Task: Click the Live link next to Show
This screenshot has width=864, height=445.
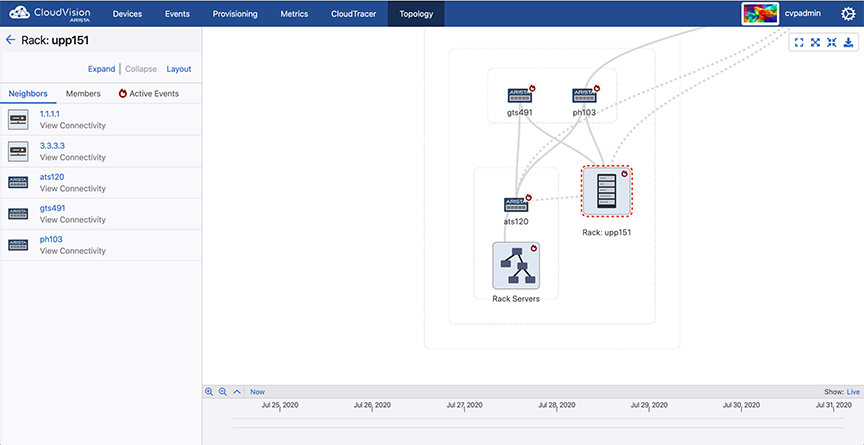Action: [853, 392]
